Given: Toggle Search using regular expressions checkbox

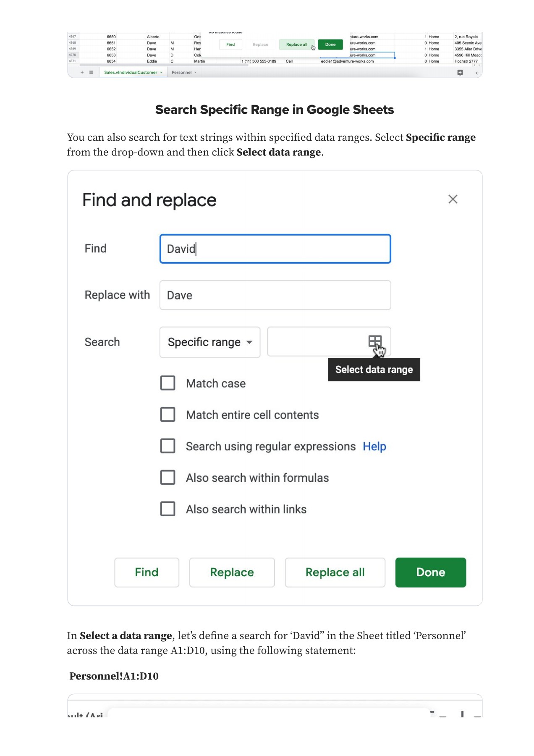Looking at the screenshot, I should [168, 446].
